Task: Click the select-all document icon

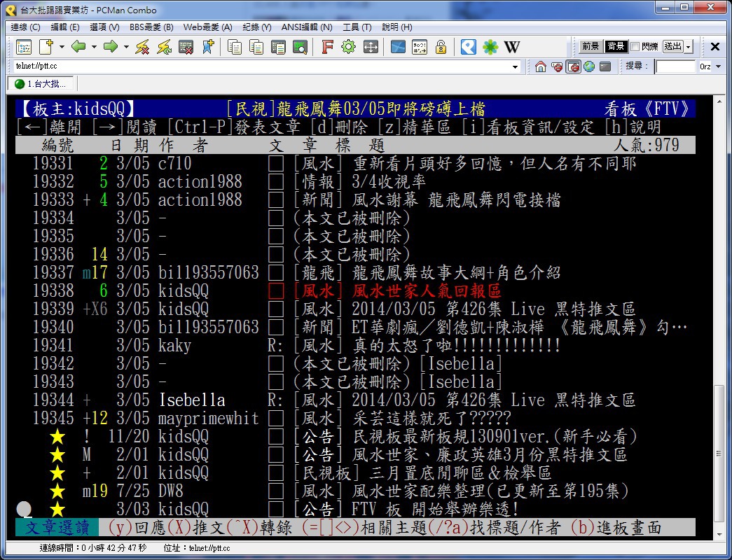Action: coord(278,47)
